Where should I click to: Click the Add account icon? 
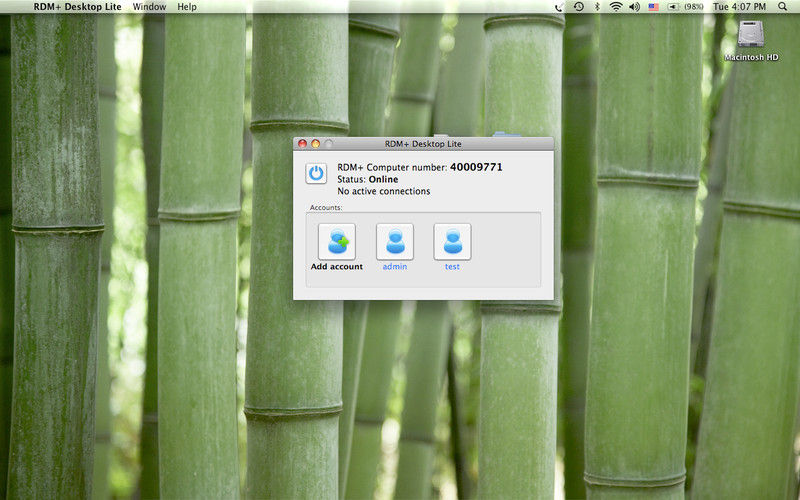[337, 242]
